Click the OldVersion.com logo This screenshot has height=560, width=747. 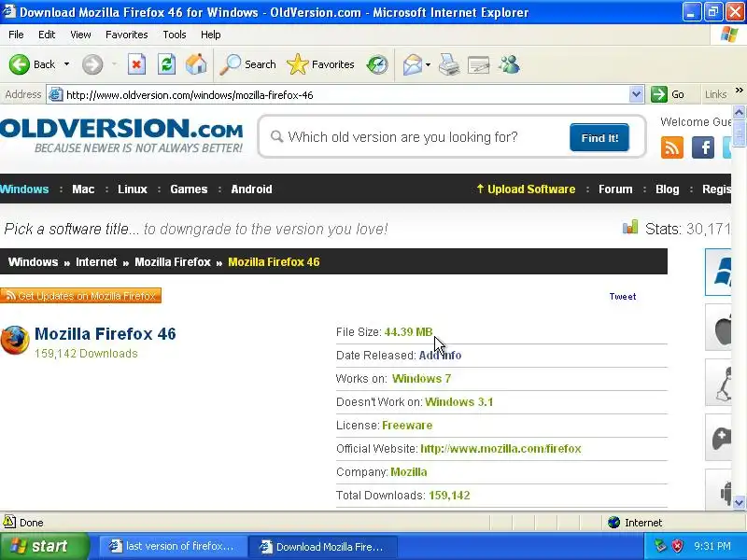[x=121, y=135]
